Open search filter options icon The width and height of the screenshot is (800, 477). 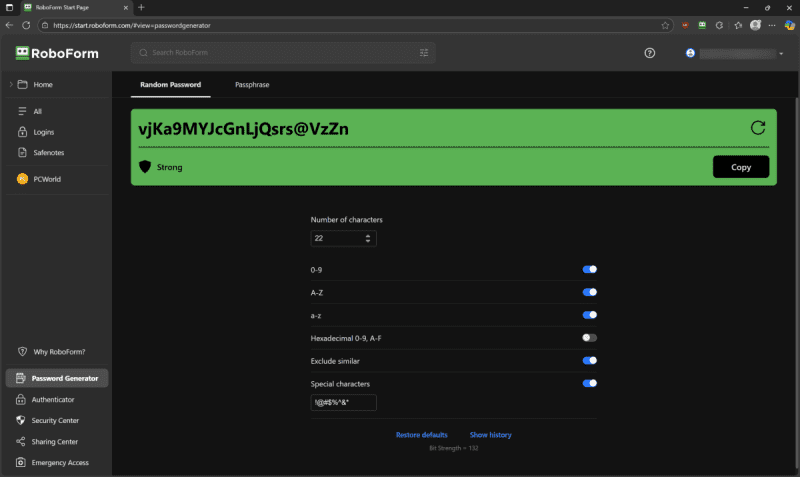pyautogui.click(x=424, y=52)
